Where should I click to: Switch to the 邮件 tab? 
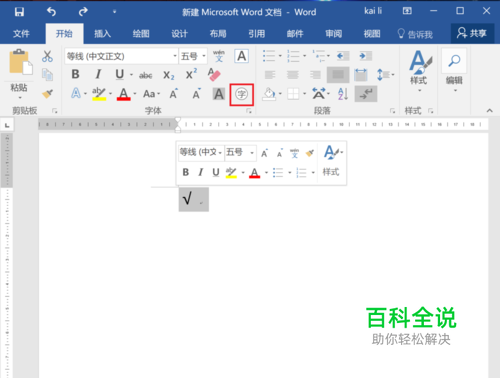pos(295,34)
